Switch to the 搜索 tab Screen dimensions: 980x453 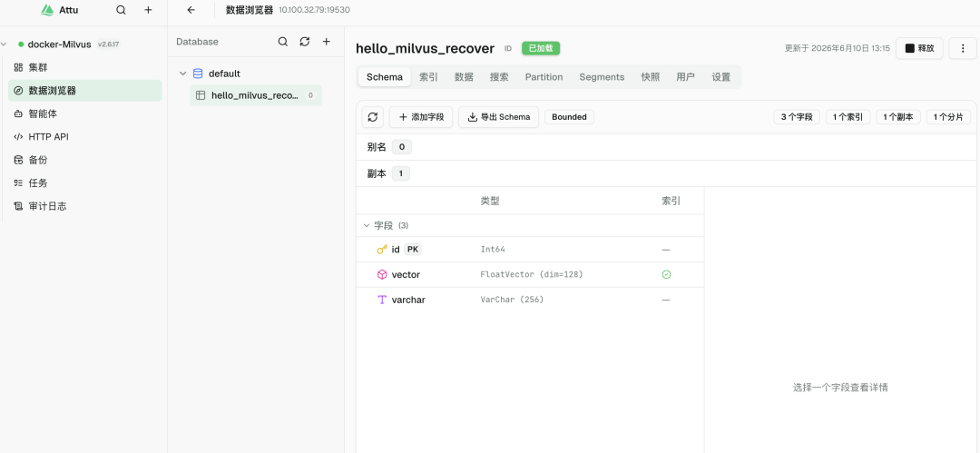coord(499,77)
